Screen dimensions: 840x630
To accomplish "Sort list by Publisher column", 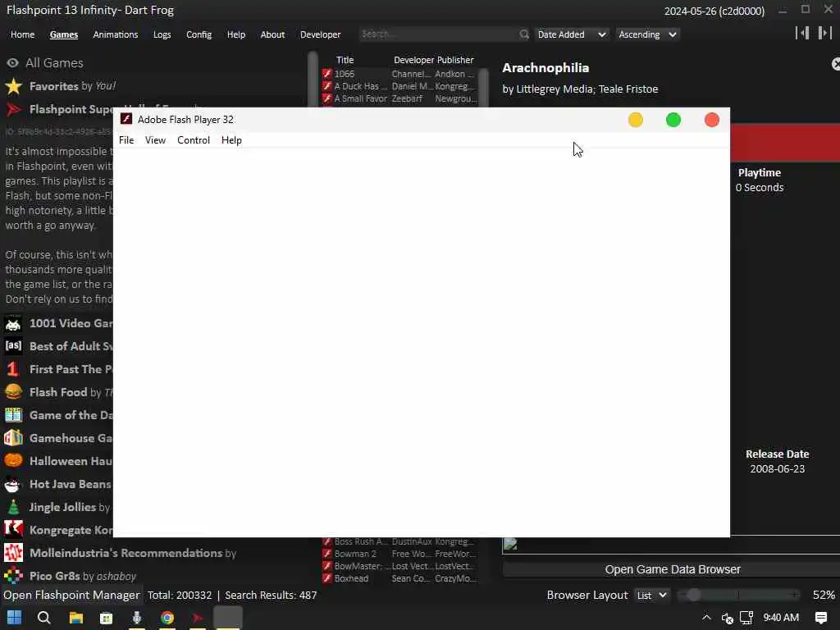I will click(x=455, y=60).
